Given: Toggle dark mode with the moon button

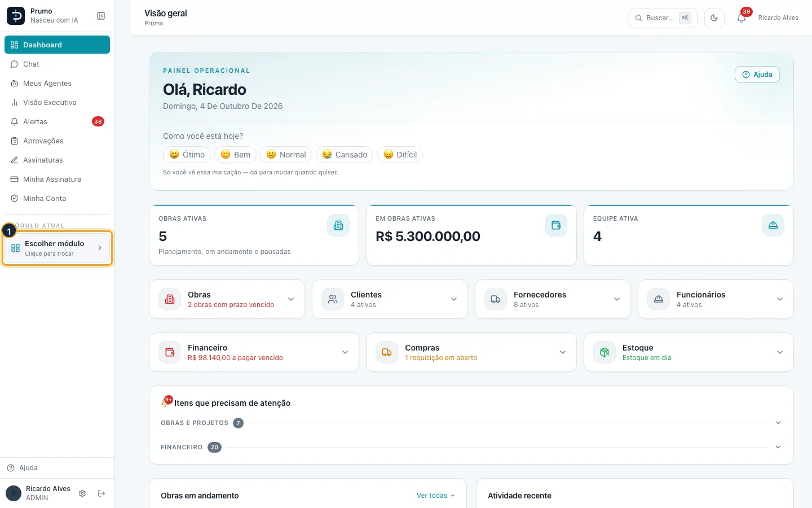Looking at the screenshot, I should [714, 18].
